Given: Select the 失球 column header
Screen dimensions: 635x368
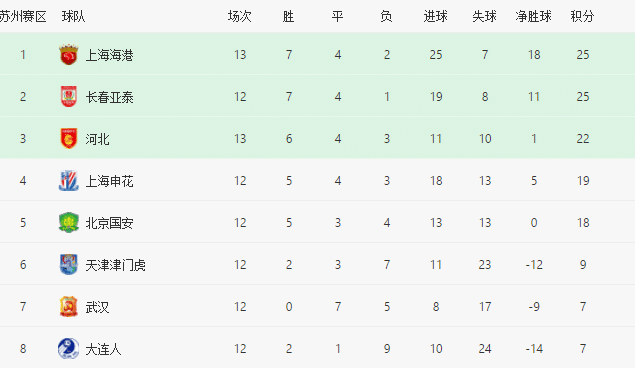Looking at the screenshot, I should pyautogui.click(x=484, y=17).
